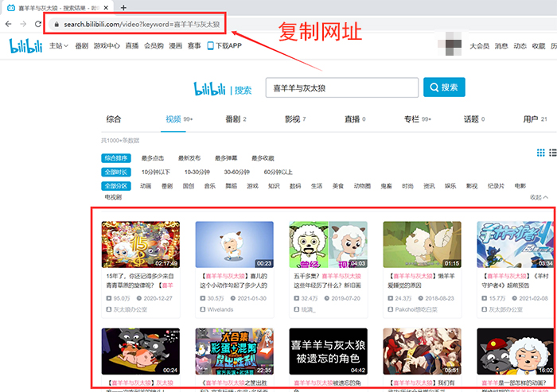Close the bilibili search results tab
The width and height of the screenshot is (557, 392).
106,7
